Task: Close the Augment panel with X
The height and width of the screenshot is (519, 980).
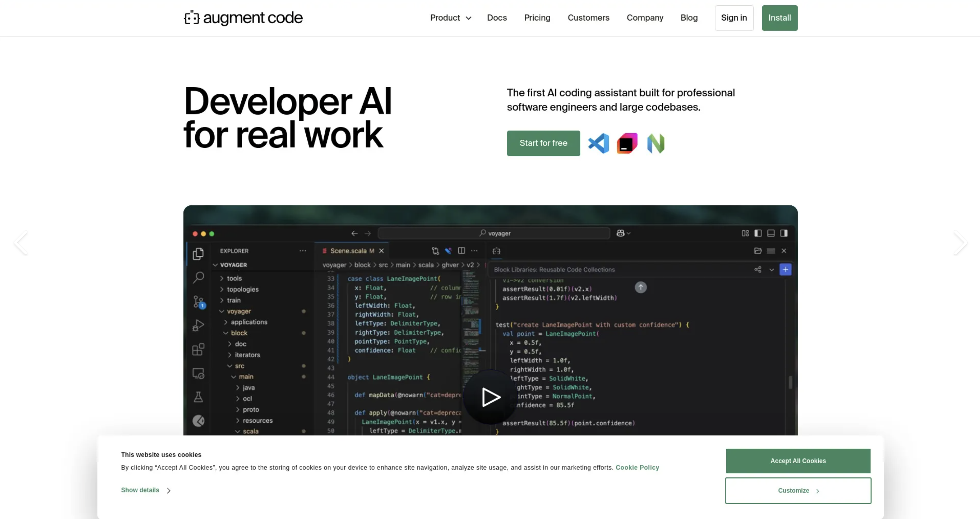Action: (784, 251)
